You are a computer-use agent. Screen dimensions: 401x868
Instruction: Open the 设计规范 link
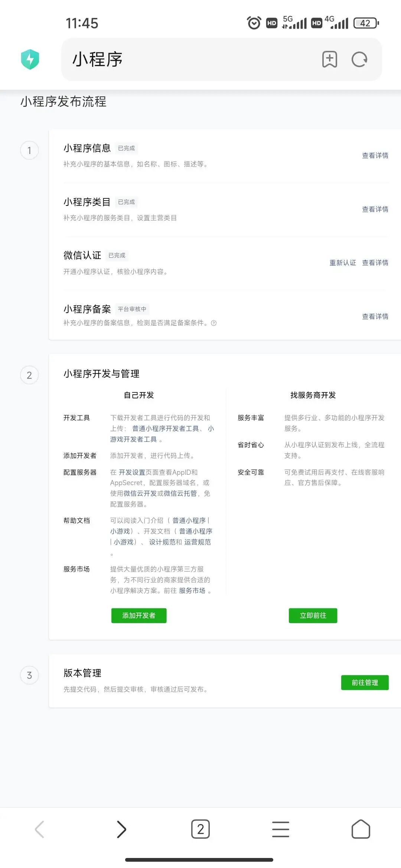point(162,542)
